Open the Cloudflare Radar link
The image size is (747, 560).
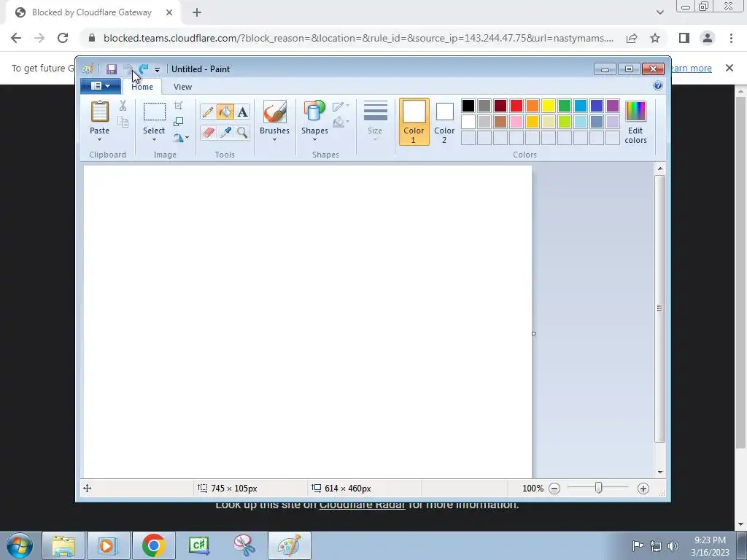click(x=362, y=505)
